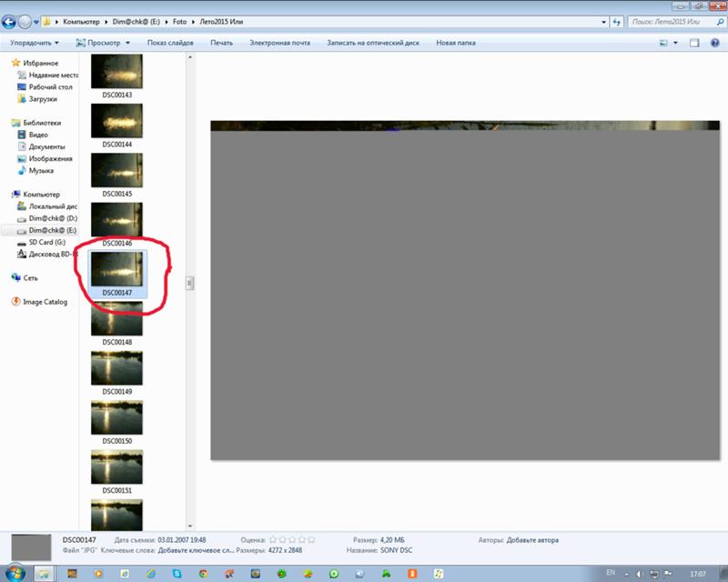Click 'Добавьте автора' in the details pane
This screenshot has height=582, width=728.
tap(532, 540)
